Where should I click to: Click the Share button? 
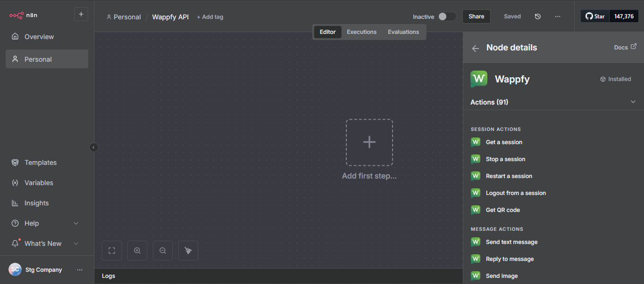477,16
